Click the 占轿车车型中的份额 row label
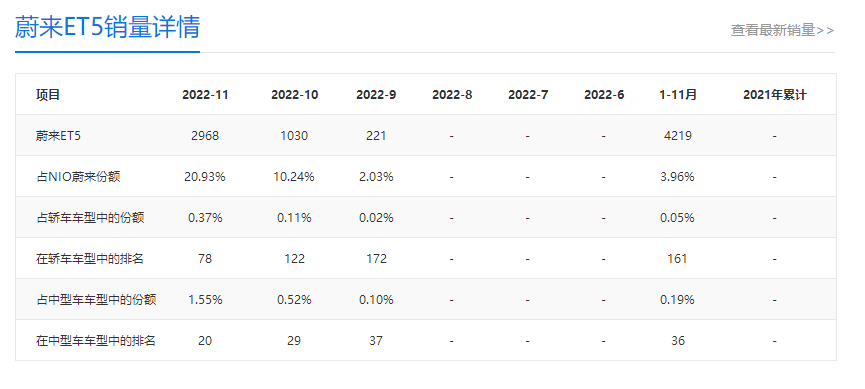This screenshot has width=865, height=389. (90, 218)
